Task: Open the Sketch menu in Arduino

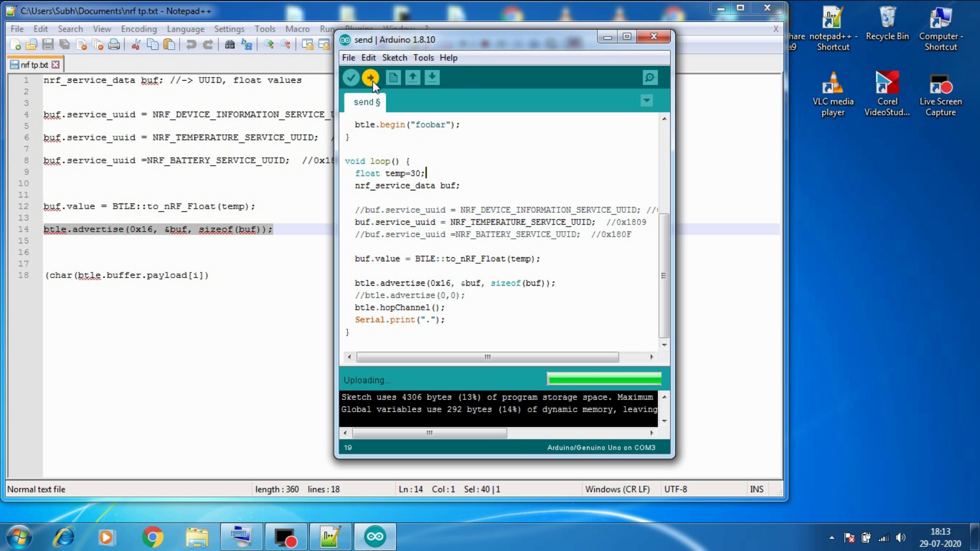Action: pyautogui.click(x=394, y=58)
